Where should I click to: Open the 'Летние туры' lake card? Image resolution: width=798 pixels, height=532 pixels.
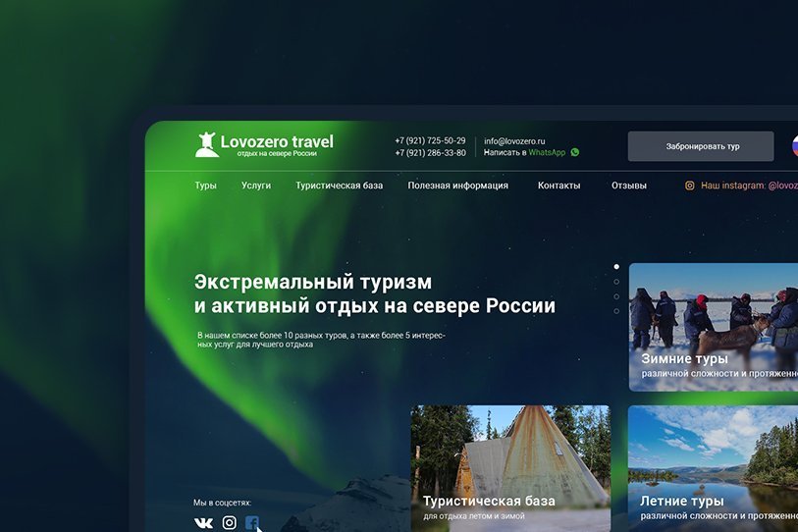coord(713,468)
